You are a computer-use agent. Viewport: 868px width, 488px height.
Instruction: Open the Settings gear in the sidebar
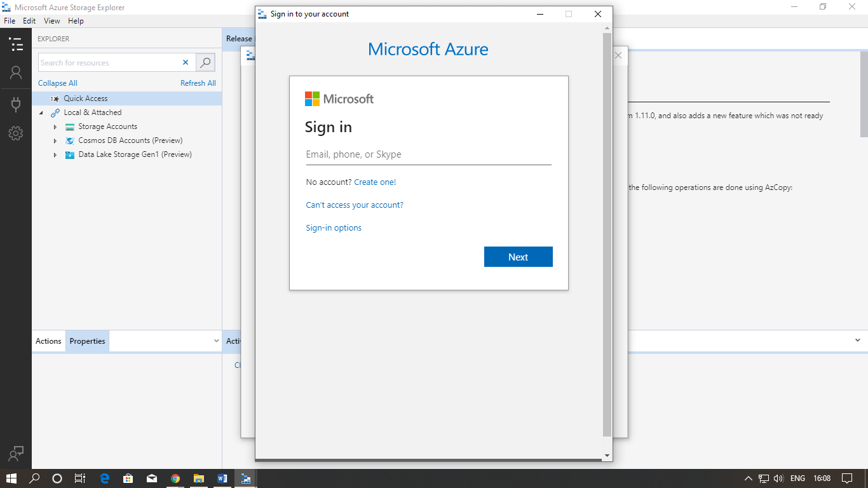pos(16,133)
